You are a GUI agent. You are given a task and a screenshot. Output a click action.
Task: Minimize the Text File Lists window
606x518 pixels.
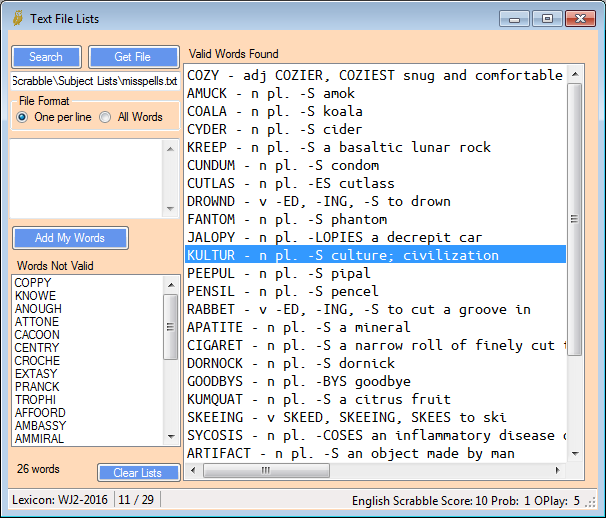(x=514, y=19)
